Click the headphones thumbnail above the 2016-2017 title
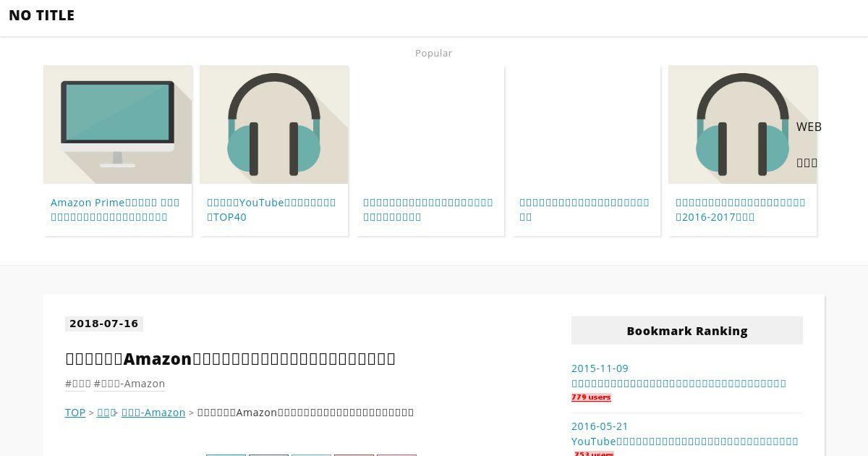The height and width of the screenshot is (456, 868). pyautogui.click(x=743, y=124)
